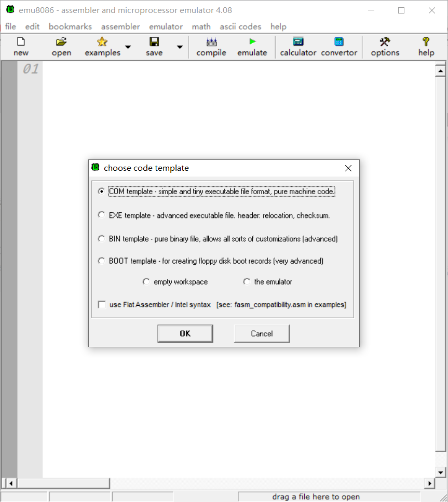
Task: Click the emu8086 chip icon in title bar
Action: point(10,10)
